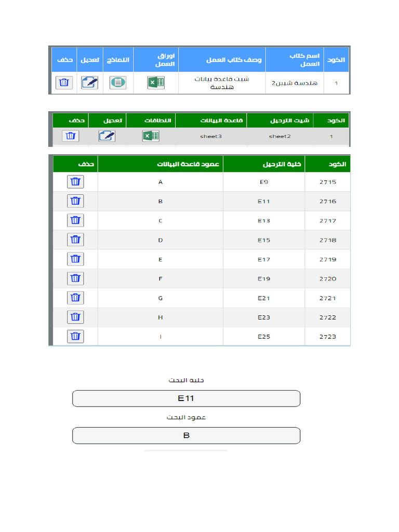Select code cell 2716
Image resolution: width=399 pixels, height=532 pixels.
(x=328, y=202)
